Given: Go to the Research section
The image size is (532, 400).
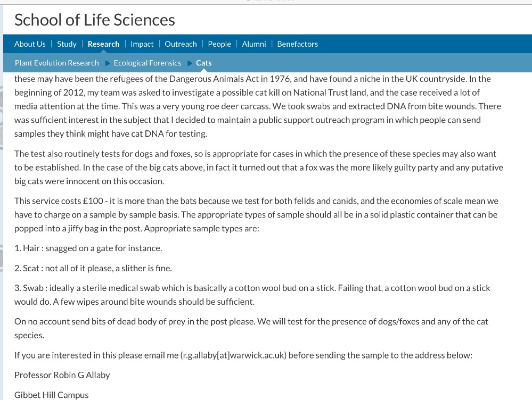Looking at the screenshot, I should (x=103, y=44).
